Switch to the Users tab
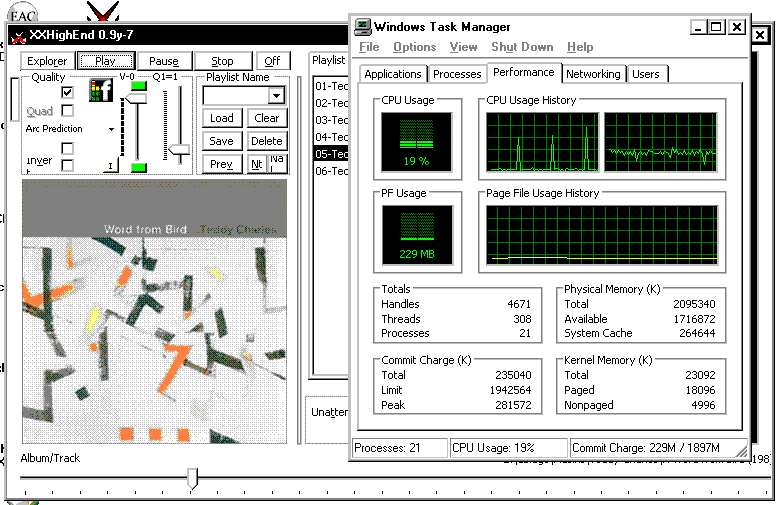Viewport: 779px width, 505px height. (646, 74)
